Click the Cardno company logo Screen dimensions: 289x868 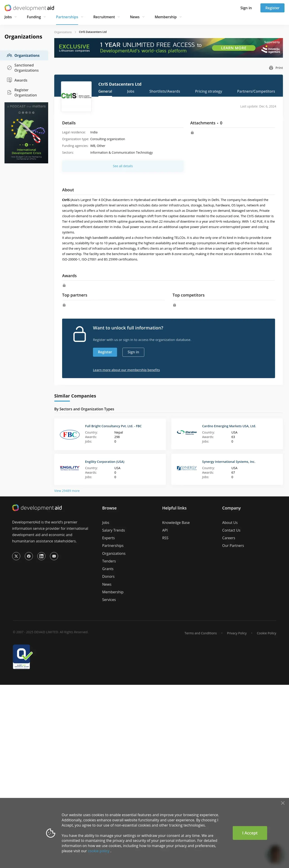pyautogui.click(x=187, y=432)
